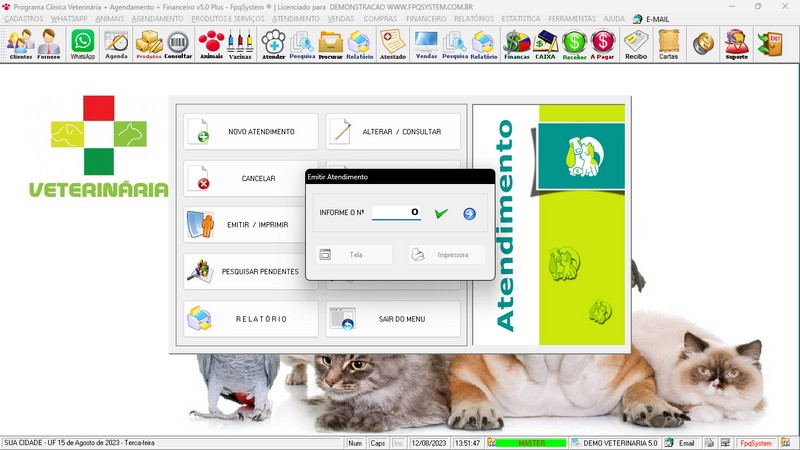Open the FERRAMENTAS menu
Viewport: 800px width, 450px height.
572,19
